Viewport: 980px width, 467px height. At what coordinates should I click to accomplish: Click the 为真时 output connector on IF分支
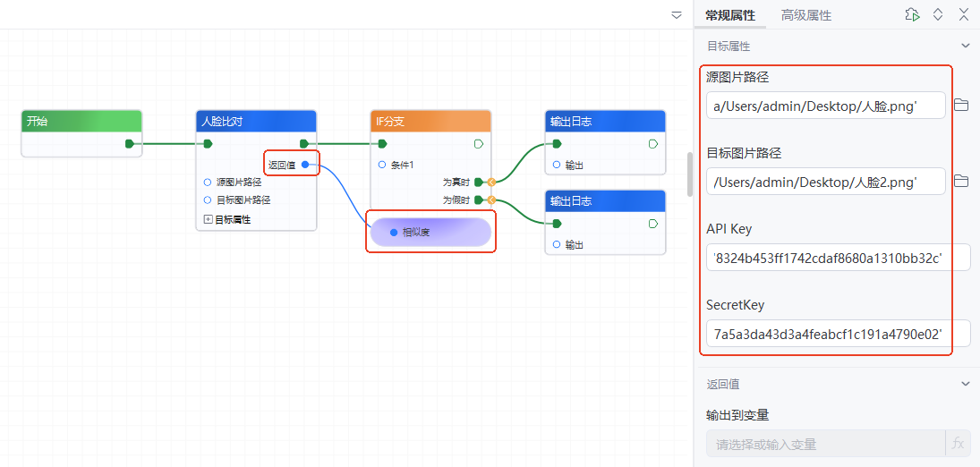pyautogui.click(x=480, y=182)
